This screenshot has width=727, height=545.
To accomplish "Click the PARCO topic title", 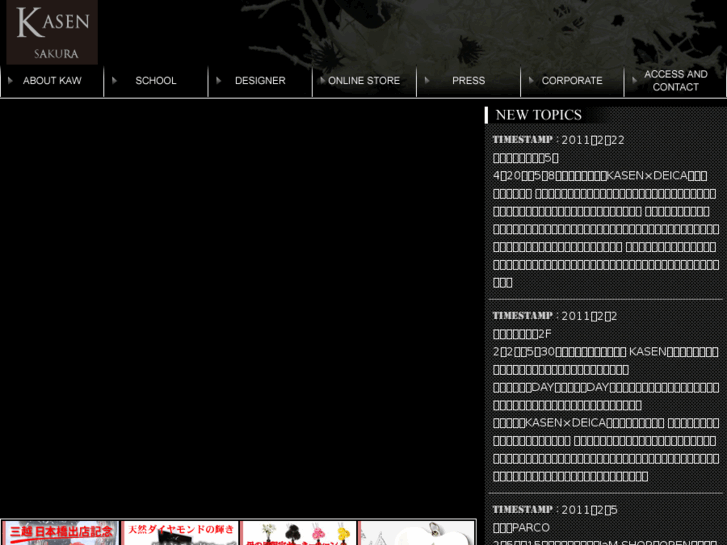I will (521, 528).
